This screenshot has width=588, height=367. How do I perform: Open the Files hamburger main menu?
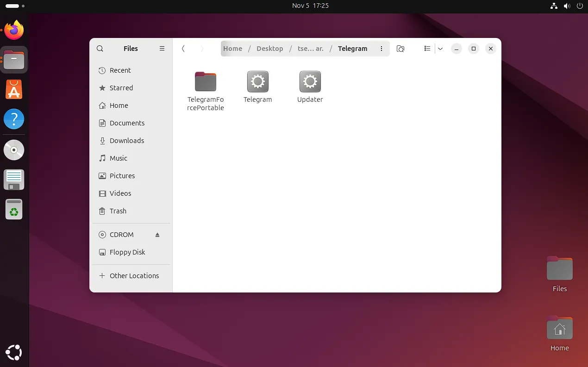coord(162,49)
